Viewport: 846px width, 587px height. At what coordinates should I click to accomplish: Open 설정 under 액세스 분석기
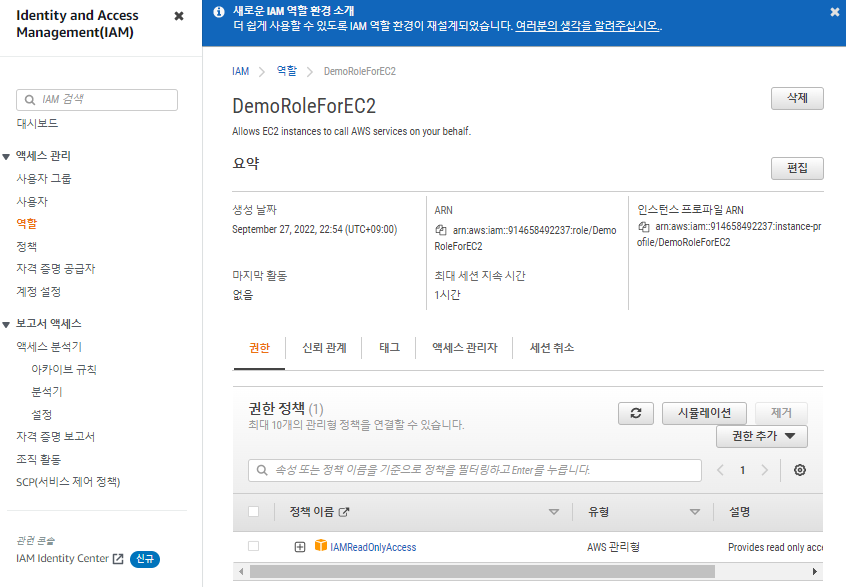pos(42,415)
